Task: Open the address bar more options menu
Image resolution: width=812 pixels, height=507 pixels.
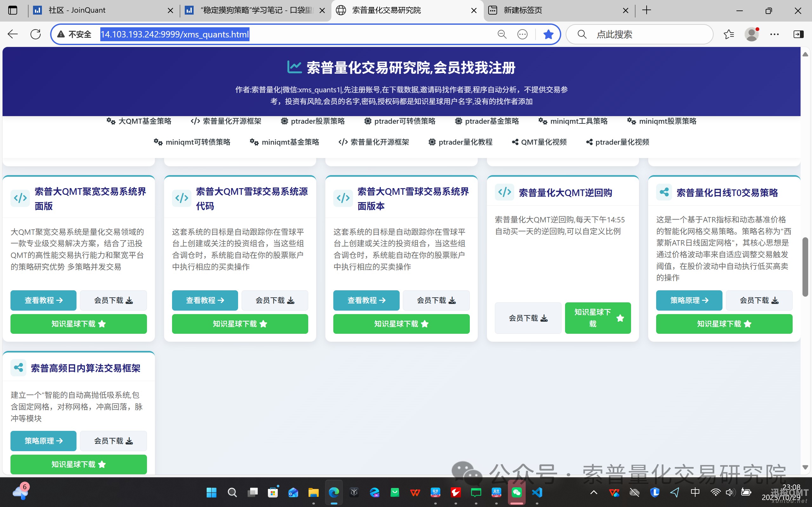Action: tap(522, 34)
